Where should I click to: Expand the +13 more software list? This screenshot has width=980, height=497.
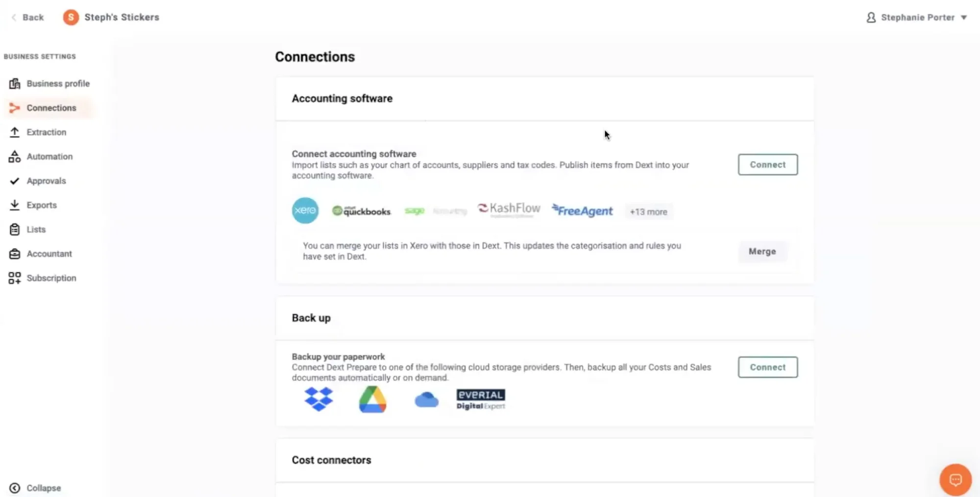[648, 212]
